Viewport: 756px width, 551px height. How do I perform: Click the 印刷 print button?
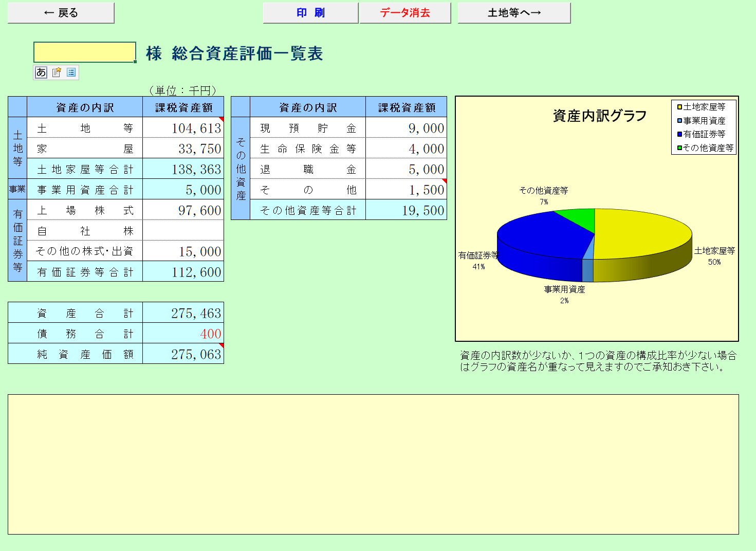pos(310,13)
